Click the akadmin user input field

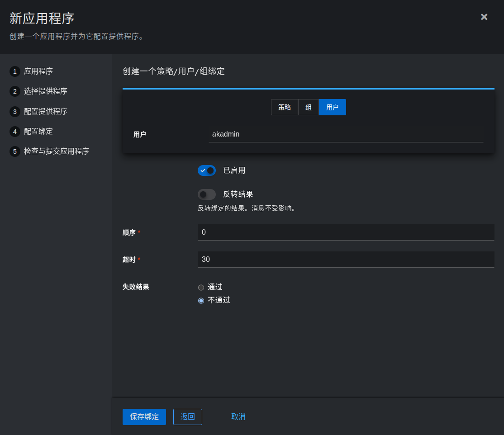[x=345, y=134]
